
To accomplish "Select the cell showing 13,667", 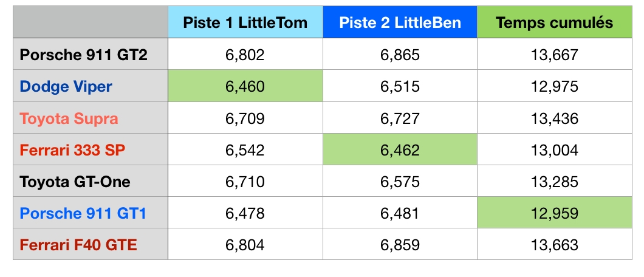I will [554, 55].
